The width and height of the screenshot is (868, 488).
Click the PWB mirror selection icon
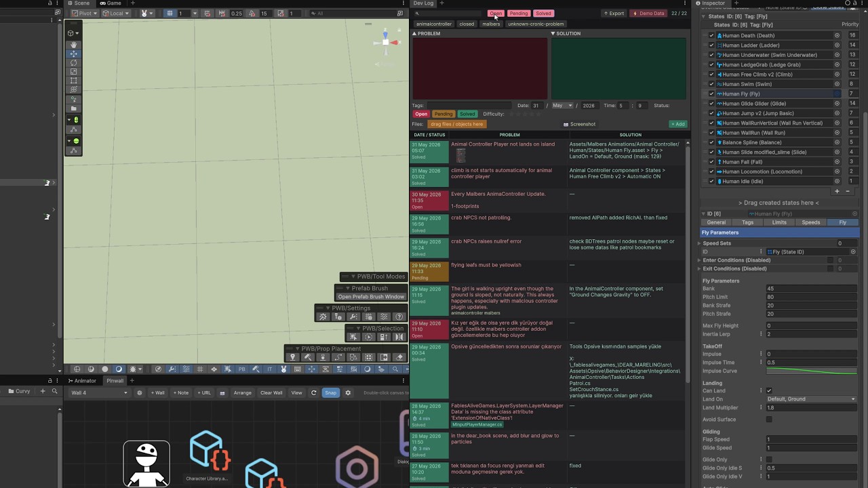(399, 337)
